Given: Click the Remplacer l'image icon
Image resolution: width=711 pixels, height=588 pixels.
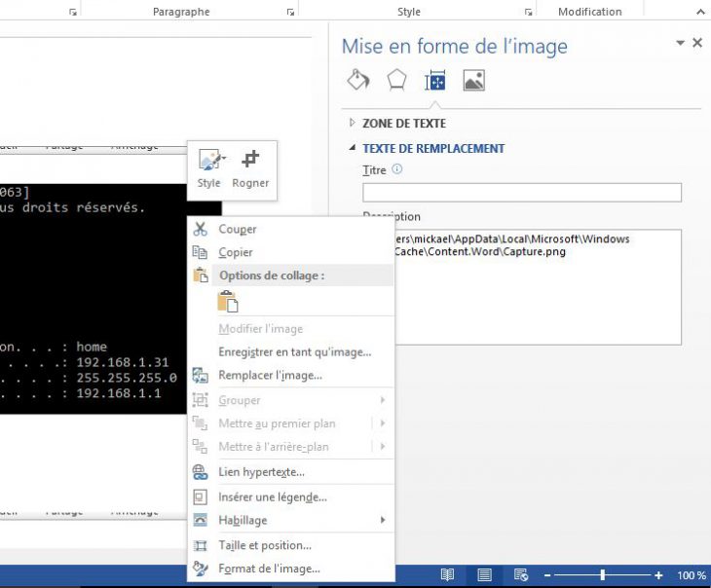Looking at the screenshot, I should coord(200,376).
